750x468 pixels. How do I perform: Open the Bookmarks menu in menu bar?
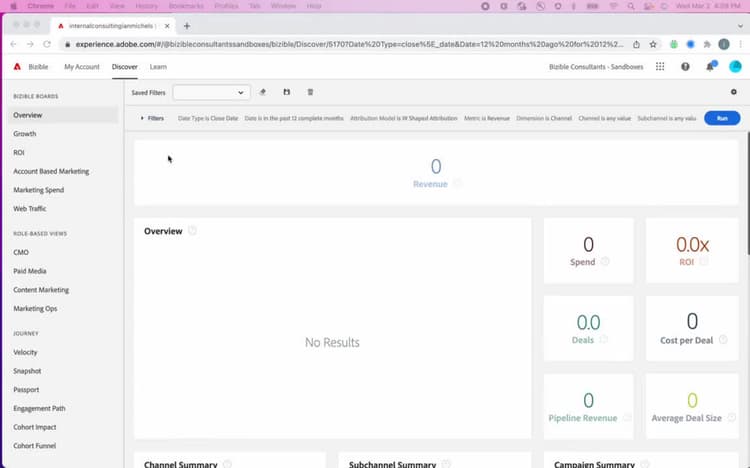186,6
